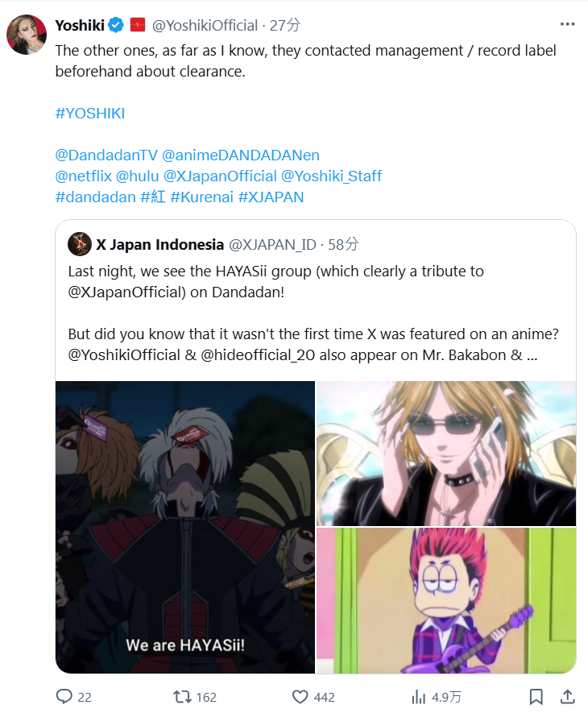Image resolution: width=588 pixels, height=713 pixels.
Task: Open the @netflix mention link
Action: click(x=83, y=176)
